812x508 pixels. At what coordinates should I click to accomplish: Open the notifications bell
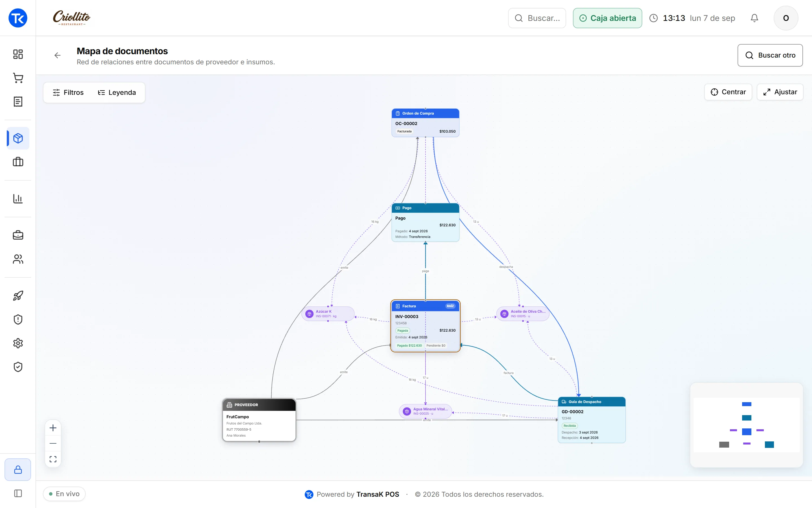(x=754, y=18)
